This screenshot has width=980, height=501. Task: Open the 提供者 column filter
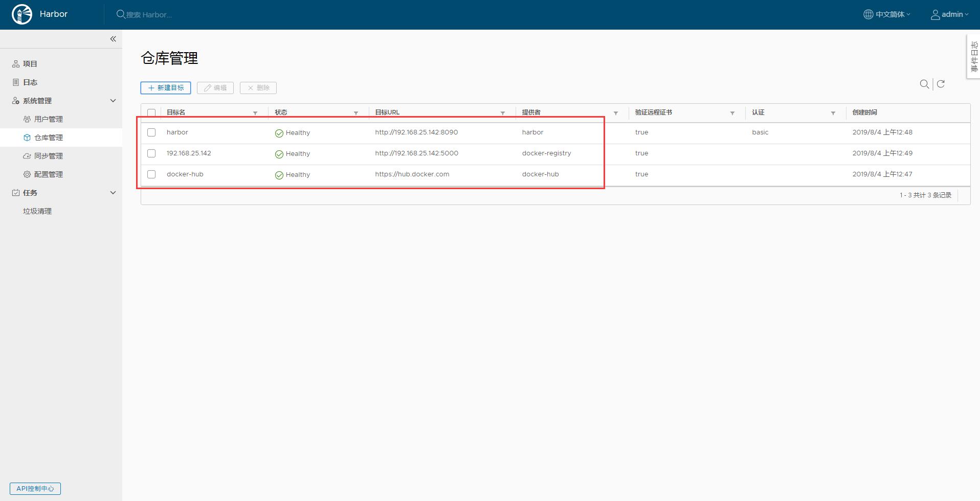click(x=616, y=113)
